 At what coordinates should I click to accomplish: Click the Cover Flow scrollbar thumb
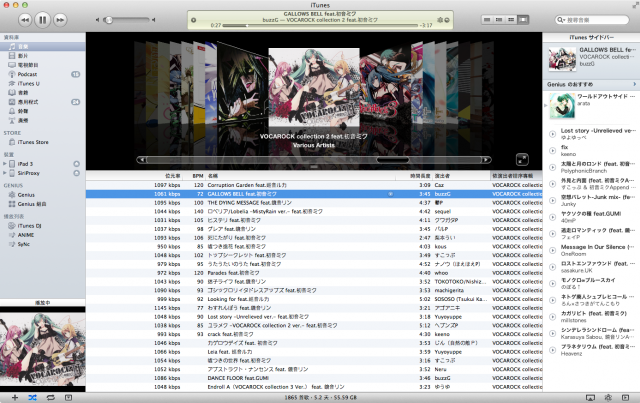coord(392,160)
